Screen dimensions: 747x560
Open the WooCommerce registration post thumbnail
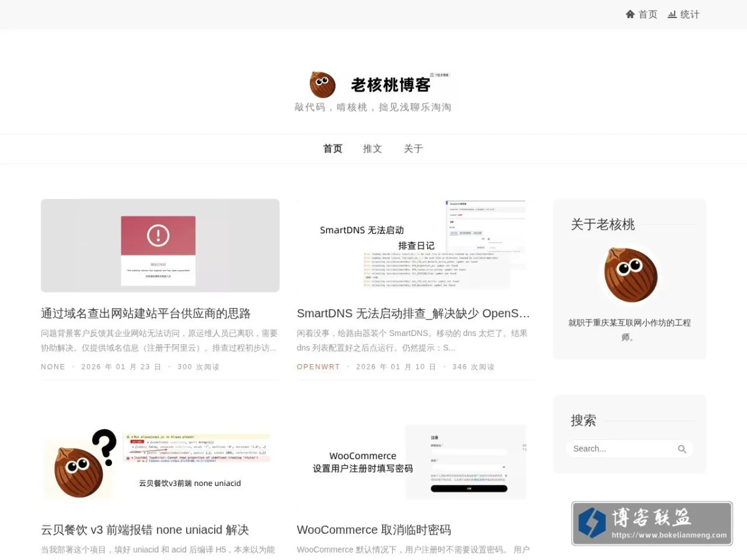[x=416, y=463]
